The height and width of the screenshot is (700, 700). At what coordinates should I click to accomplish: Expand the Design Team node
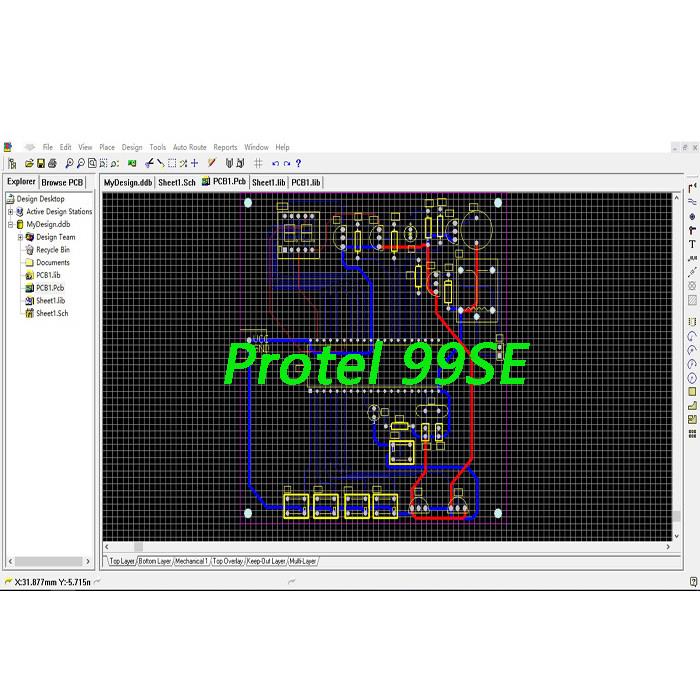pyautogui.click(x=21, y=237)
